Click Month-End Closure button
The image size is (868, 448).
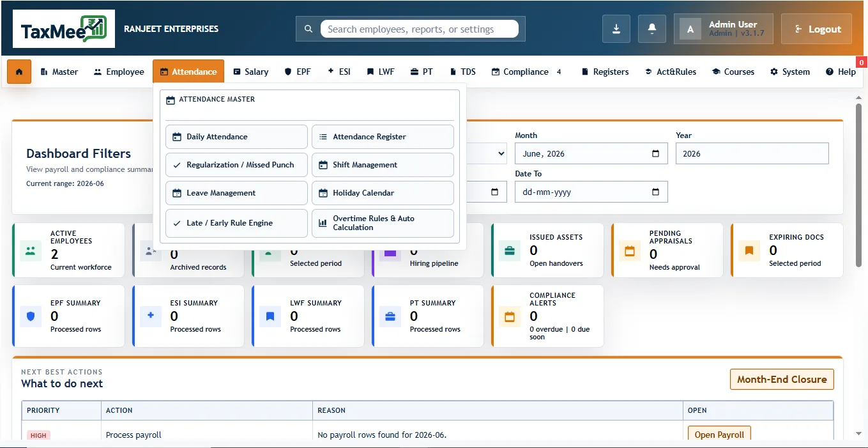(782, 379)
